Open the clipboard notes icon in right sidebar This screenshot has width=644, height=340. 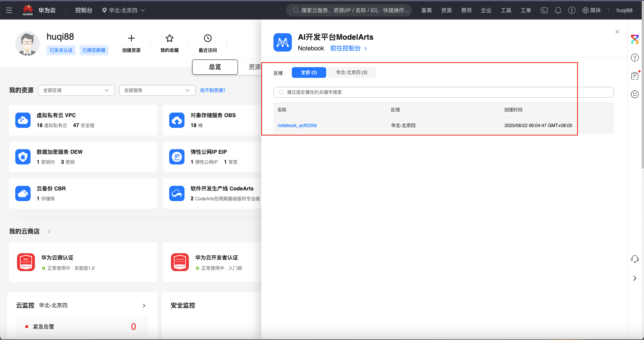pyautogui.click(x=635, y=76)
